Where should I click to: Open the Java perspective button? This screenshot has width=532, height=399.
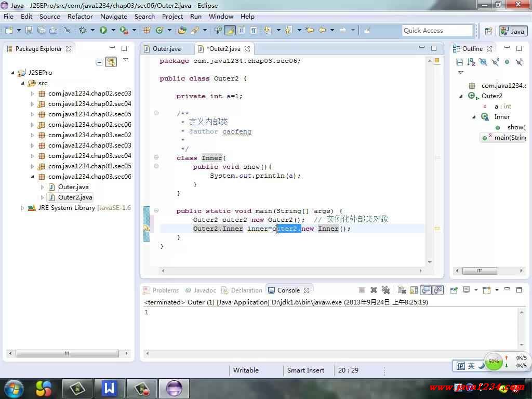pos(513,31)
